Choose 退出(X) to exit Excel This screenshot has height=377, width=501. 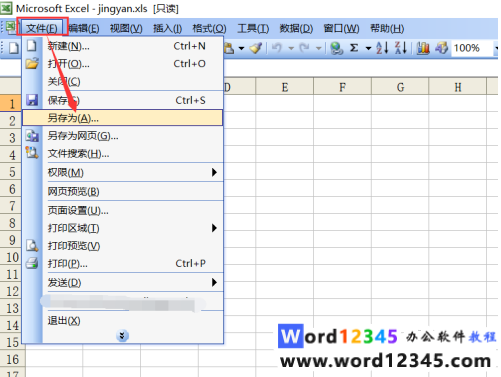click(x=123, y=321)
